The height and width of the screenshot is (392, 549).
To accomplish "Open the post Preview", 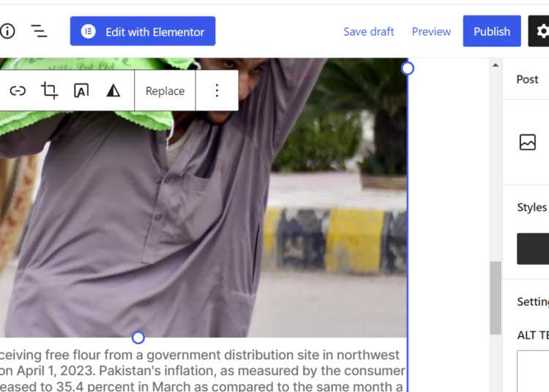I will pos(431,32).
